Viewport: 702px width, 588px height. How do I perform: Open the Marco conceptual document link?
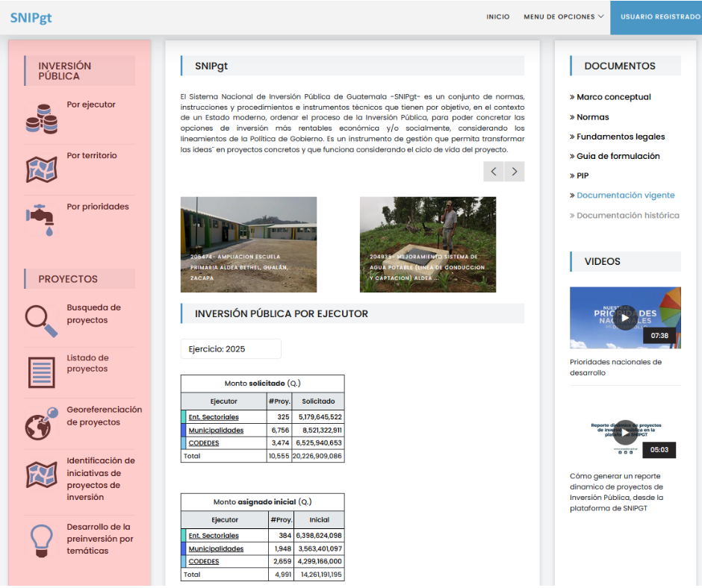(x=613, y=97)
